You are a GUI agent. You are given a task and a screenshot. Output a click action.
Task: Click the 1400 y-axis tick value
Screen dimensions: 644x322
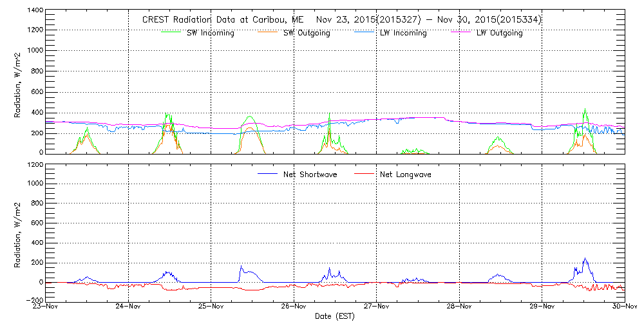coord(35,11)
